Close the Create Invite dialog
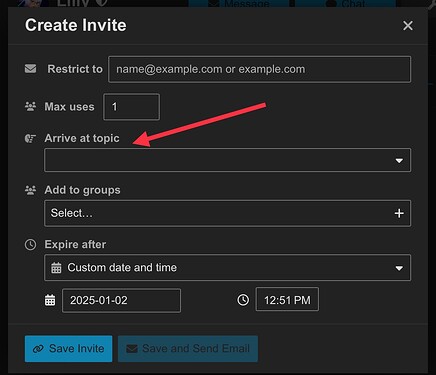Screen dimensions: 436x375 (x=408, y=26)
